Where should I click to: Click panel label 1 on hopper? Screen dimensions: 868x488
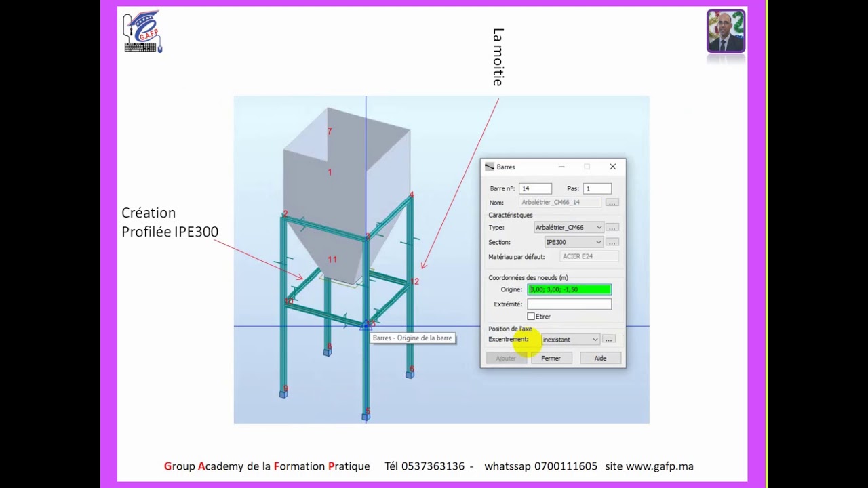coord(330,172)
